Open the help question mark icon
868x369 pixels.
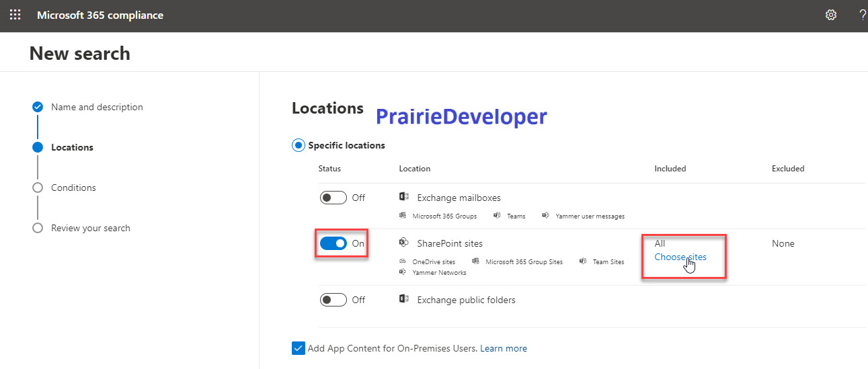click(x=863, y=15)
